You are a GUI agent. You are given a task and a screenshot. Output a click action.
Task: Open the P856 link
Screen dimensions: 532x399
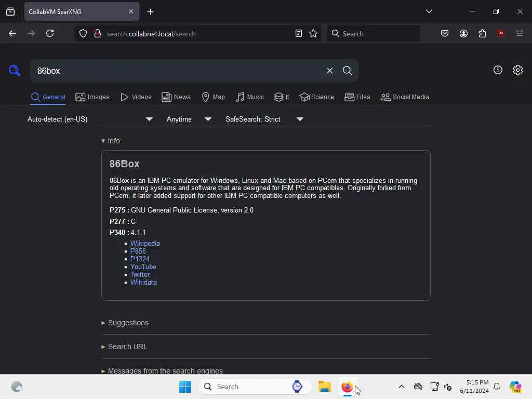point(138,251)
